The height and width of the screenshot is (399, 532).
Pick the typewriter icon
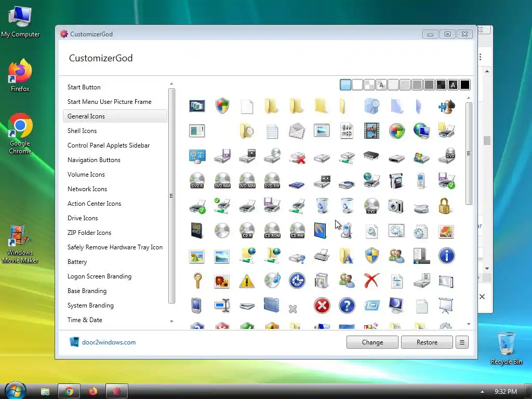(x=322, y=255)
